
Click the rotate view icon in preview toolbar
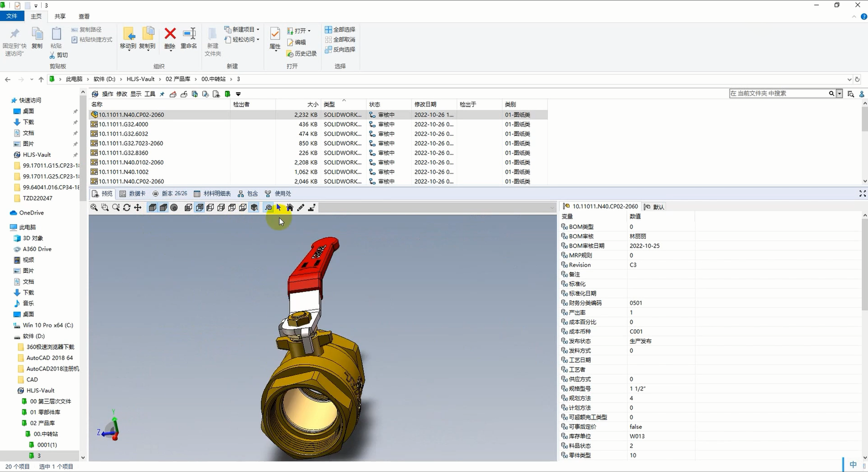tap(126, 208)
